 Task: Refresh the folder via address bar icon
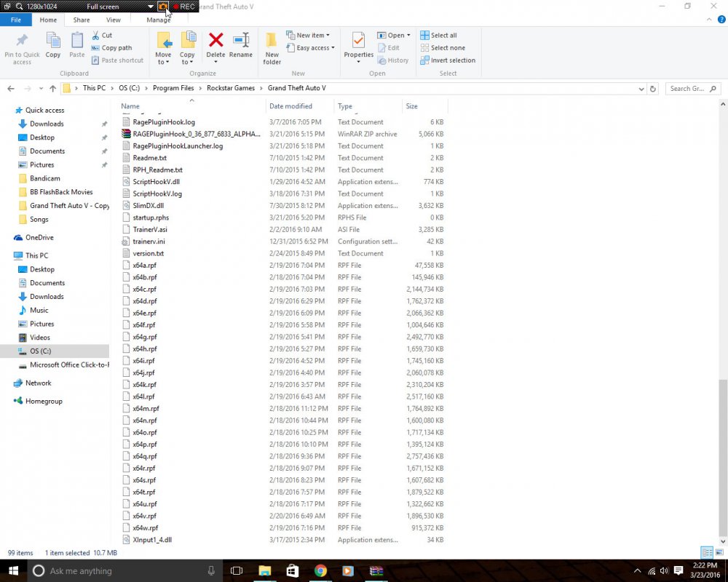tap(653, 89)
